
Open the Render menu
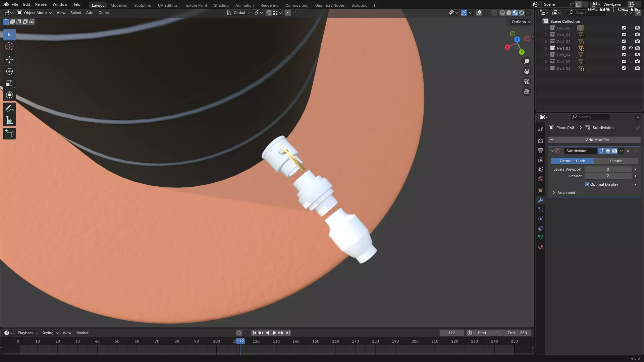pyautogui.click(x=41, y=4)
